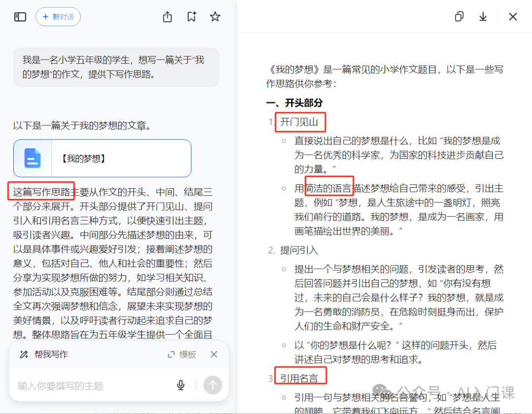
Task: Click summary paragraph starting 这篇写作思路
Action: [x=113, y=263]
